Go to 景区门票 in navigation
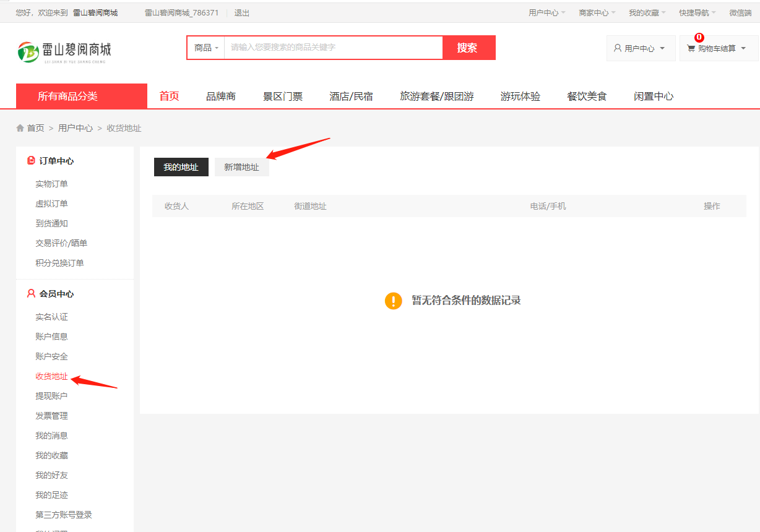This screenshot has width=760, height=532. 283,97
